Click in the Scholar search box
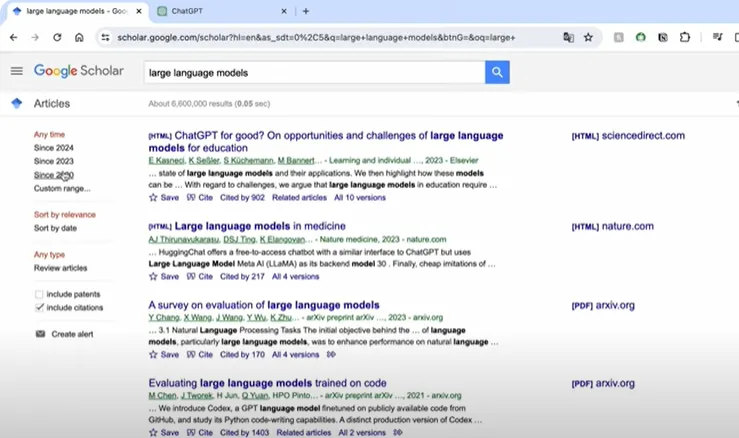The height and width of the screenshot is (438, 739). click(314, 73)
